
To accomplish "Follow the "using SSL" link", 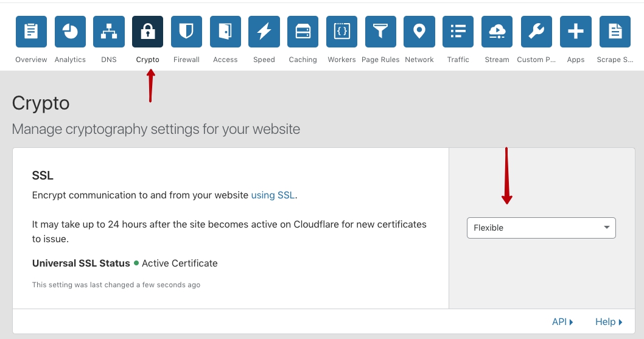I will point(273,195).
